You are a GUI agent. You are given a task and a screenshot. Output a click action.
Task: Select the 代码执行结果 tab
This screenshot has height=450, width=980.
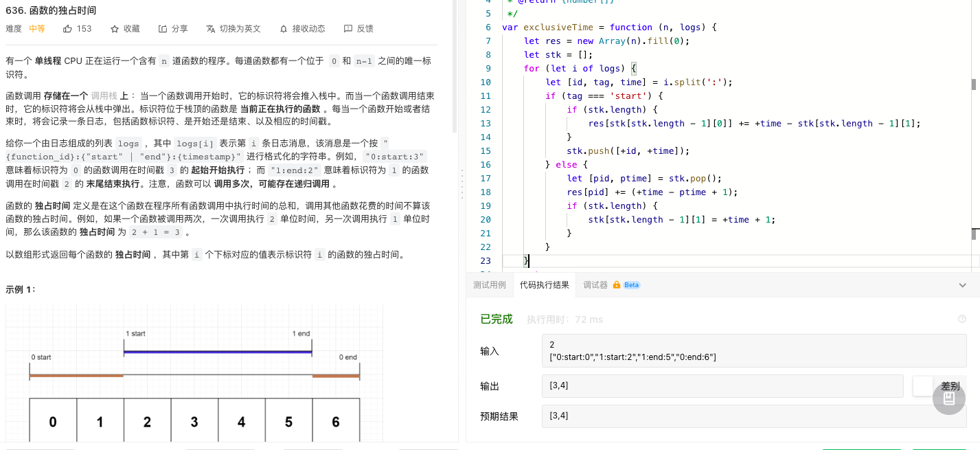(x=545, y=285)
